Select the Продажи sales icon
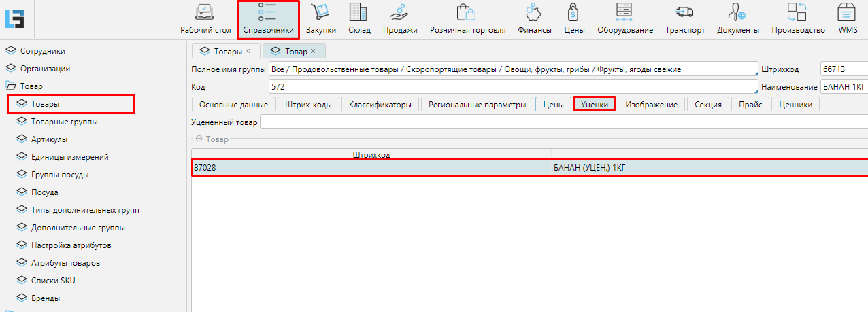 [x=399, y=12]
